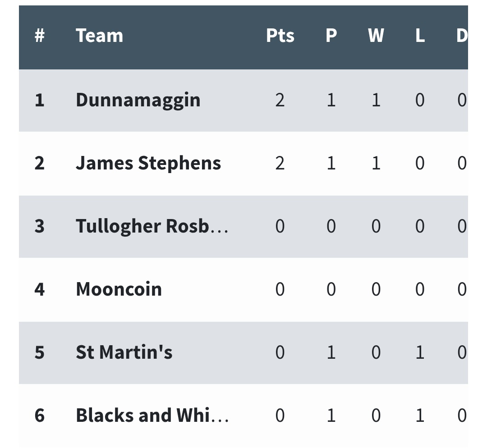
Task: Open truncated Tullogher Rosb… team entry
Action: [152, 226]
